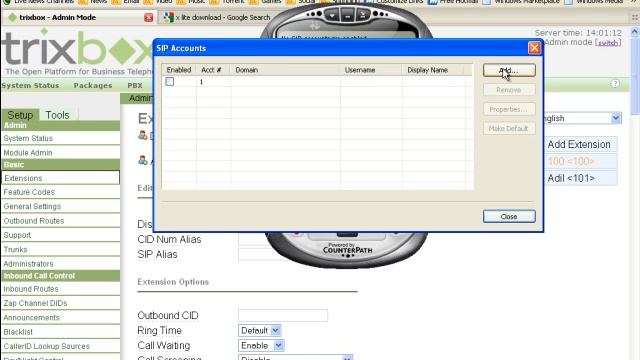This screenshot has height=360, width=640.
Task: Open General Settings in the sidebar
Action: coord(60,207)
